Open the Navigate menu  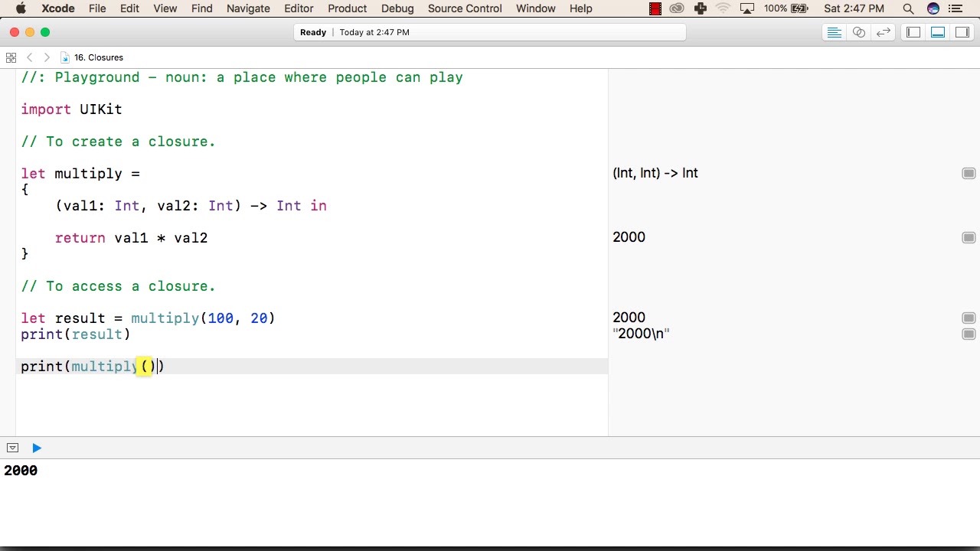point(248,8)
